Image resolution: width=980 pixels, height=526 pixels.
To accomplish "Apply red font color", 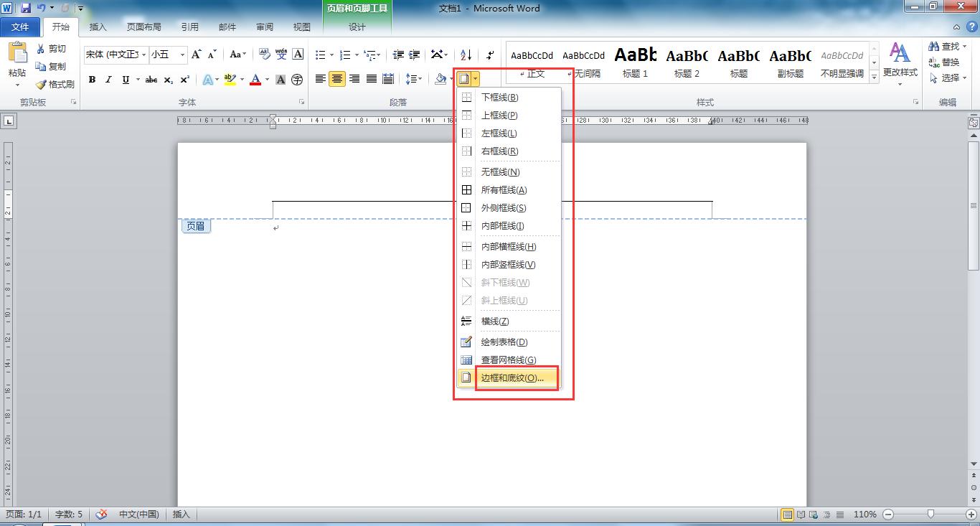I will pos(255,80).
